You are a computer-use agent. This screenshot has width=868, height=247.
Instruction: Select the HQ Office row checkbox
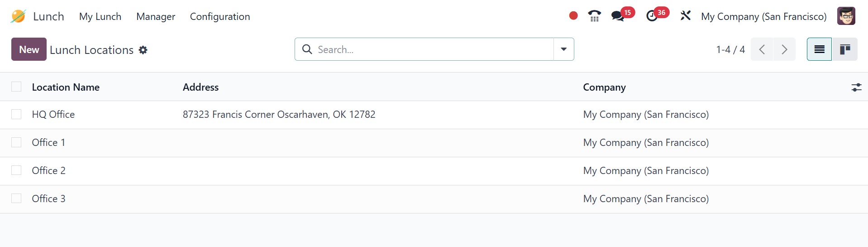point(16,114)
